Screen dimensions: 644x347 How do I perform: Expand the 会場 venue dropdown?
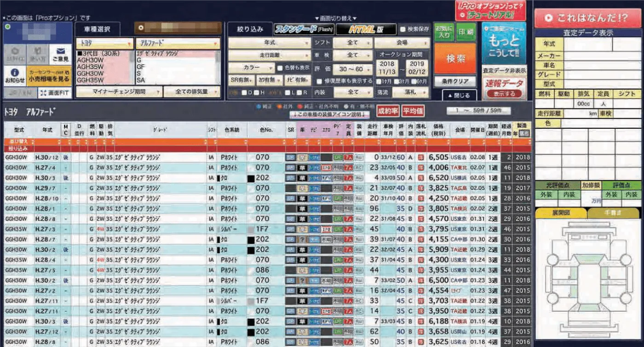click(402, 43)
